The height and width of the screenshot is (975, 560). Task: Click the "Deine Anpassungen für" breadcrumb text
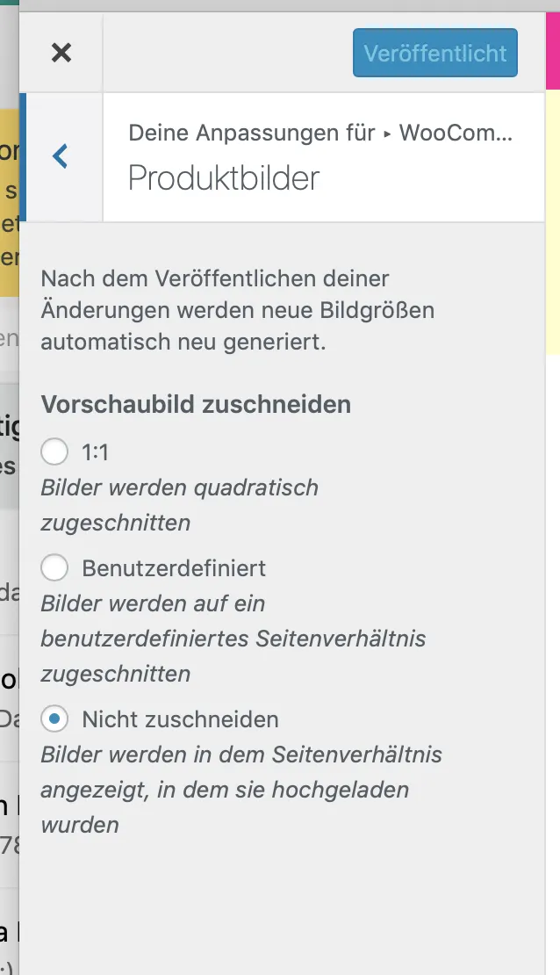coord(252,133)
